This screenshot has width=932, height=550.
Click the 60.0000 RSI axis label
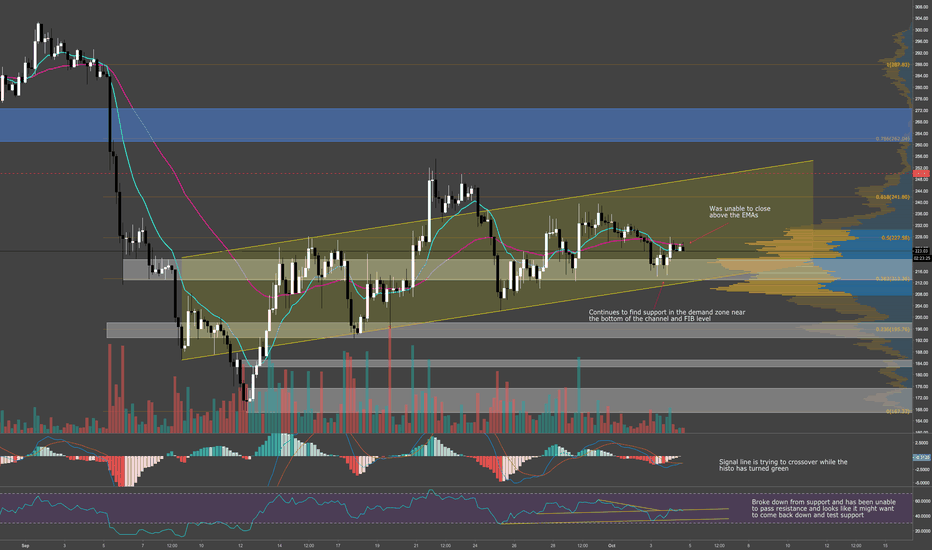pyautogui.click(x=922, y=501)
